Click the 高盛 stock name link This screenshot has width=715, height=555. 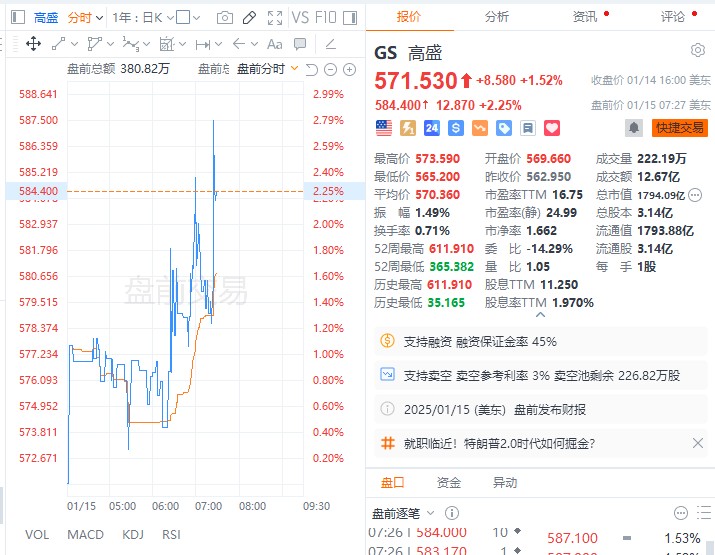(x=46, y=18)
